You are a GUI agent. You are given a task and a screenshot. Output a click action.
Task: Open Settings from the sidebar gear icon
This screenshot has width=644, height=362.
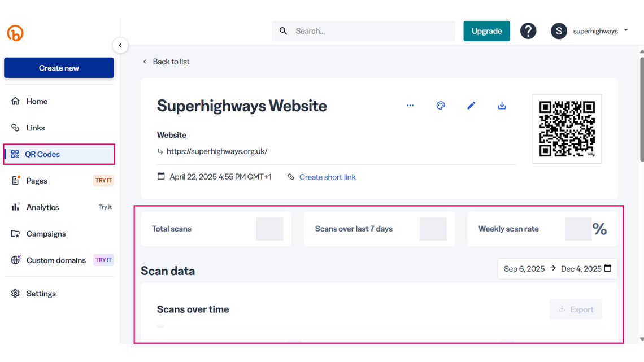[15, 293]
